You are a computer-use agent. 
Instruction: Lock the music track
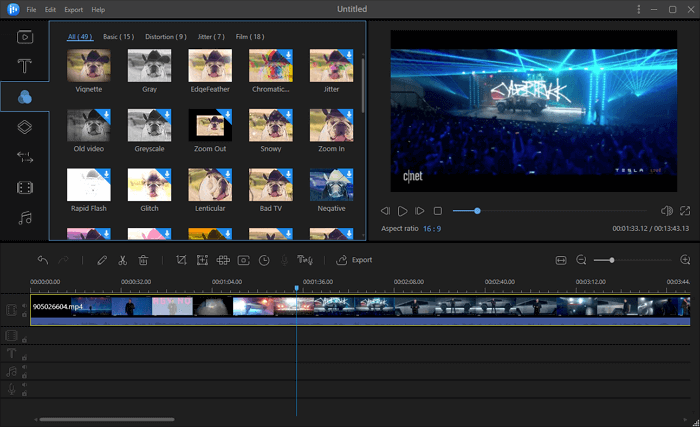(25, 375)
